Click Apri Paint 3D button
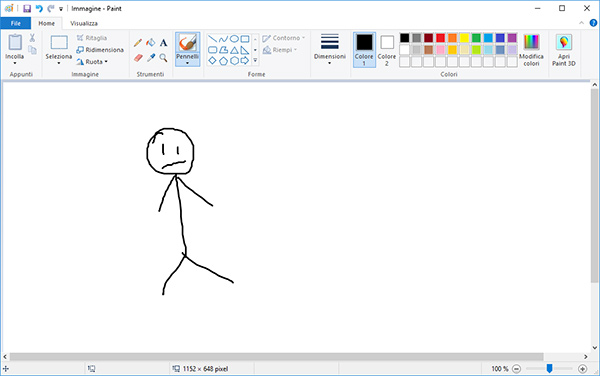 [x=564, y=50]
